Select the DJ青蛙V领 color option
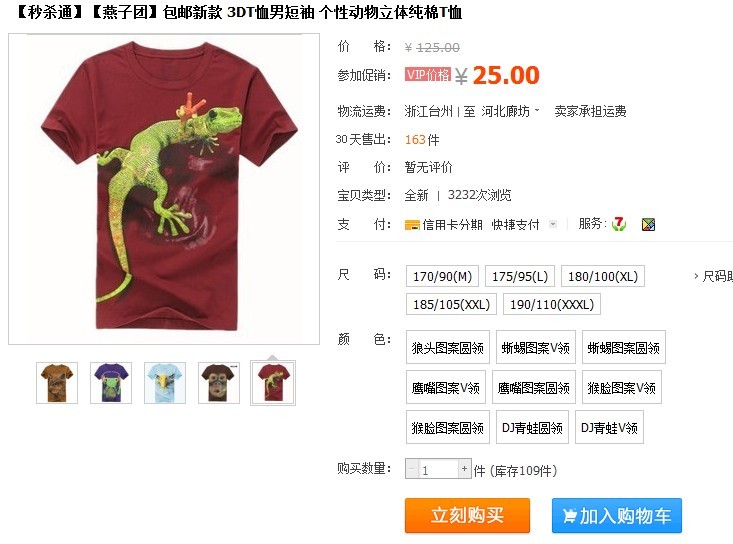 pos(609,427)
